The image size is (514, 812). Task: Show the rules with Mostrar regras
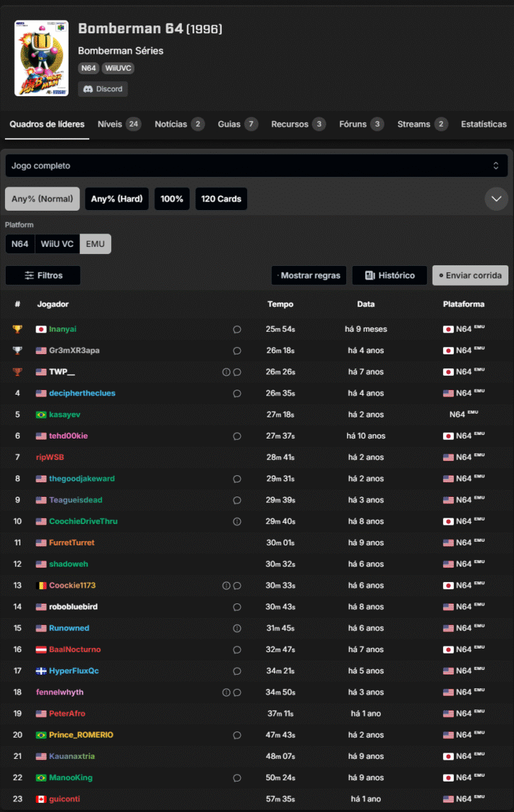(309, 275)
